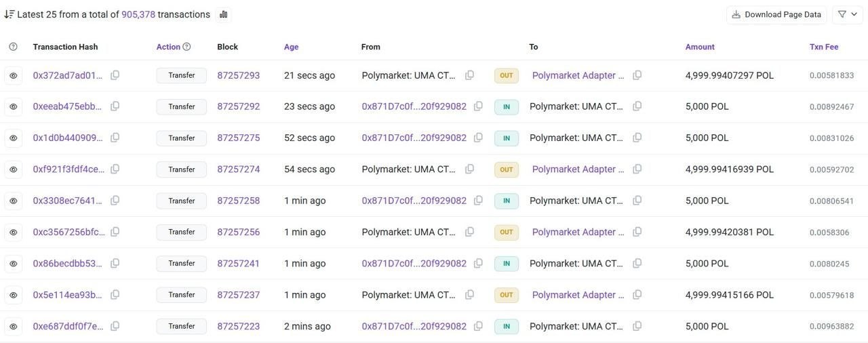
Task: Click the OUT badge in block 87257256 row
Action: point(506,232)
